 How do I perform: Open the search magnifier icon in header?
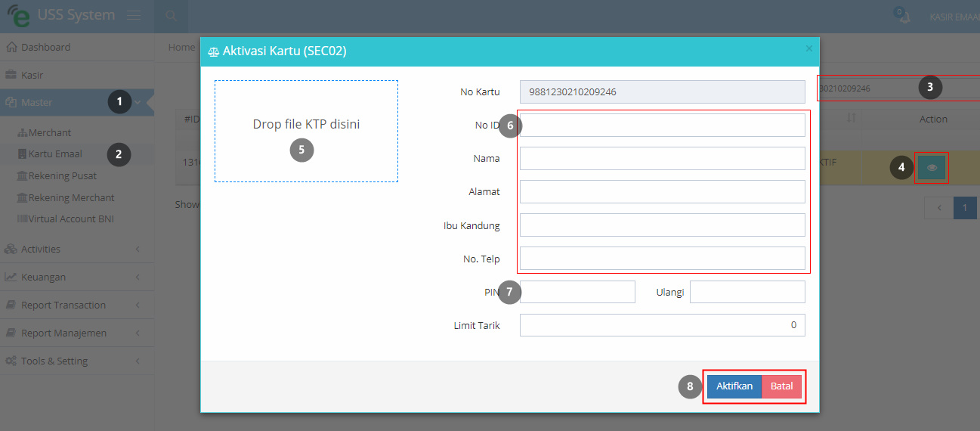click(x=172, y=16)
